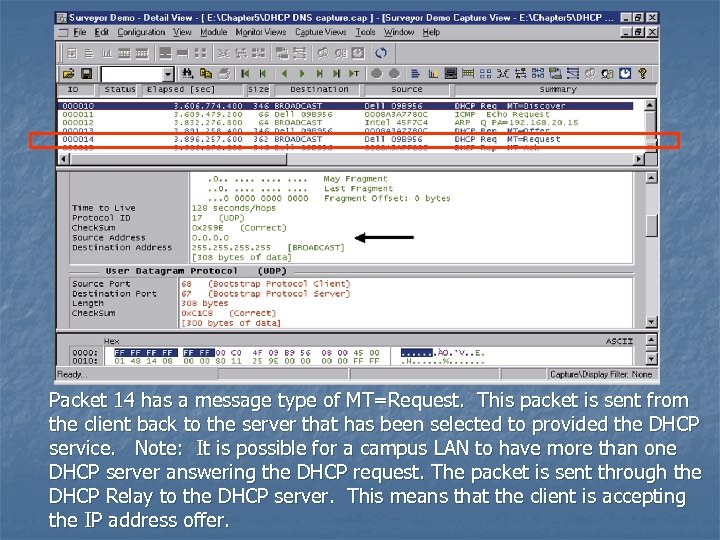
Task: Click the detail pane scroll up arrow
Action: click(651, 178)
